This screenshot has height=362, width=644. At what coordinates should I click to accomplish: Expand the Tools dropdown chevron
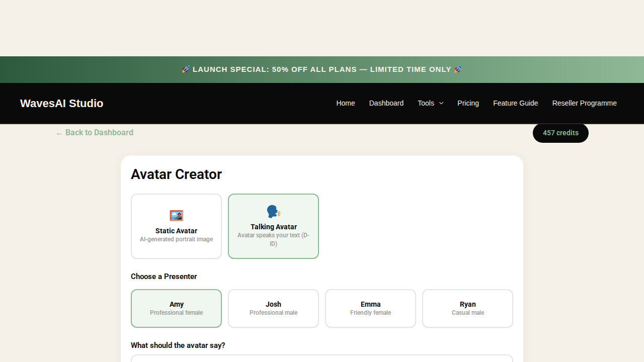(441, 103)
